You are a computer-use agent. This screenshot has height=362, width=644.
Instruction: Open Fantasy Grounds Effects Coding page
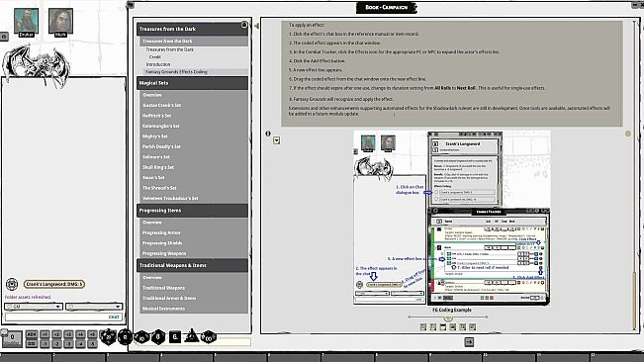pos(177,72)
